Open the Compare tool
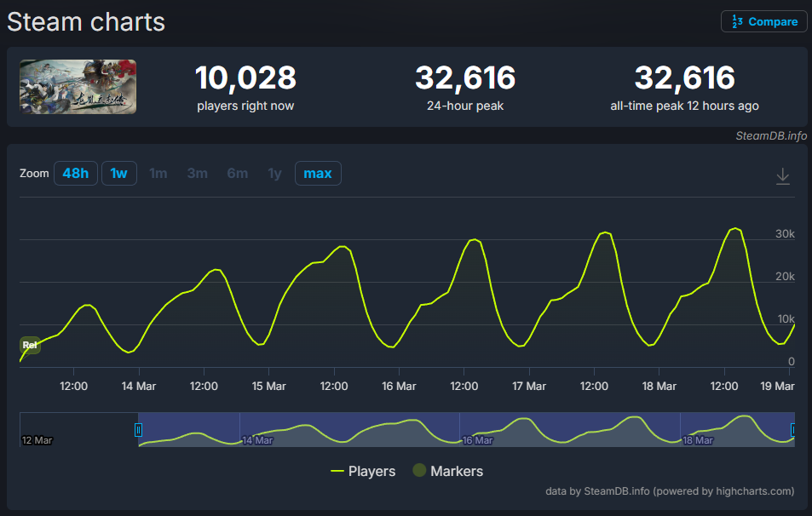The height and width of the screenshot is (516, 812). point(763,21)
